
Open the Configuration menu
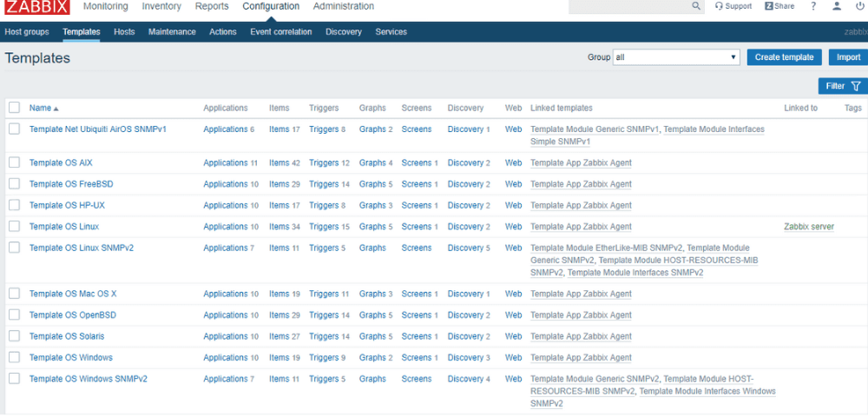click(x=271, y=6)
